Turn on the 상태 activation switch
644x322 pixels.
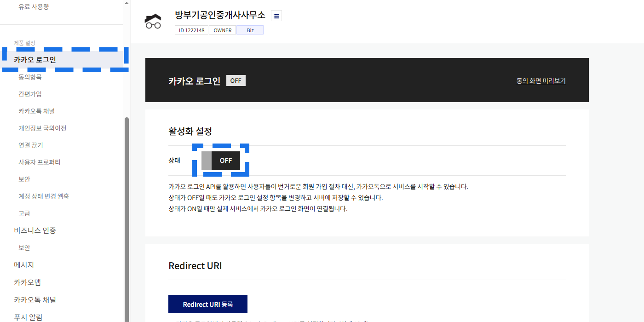tap(221, 161)
